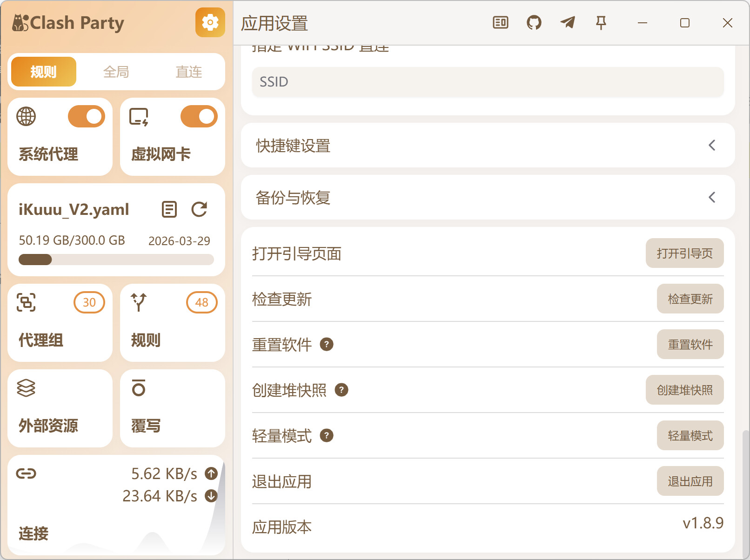The image size is (750, 560).
Task: Switch to 直连 mode tab
Action: coord(189,72)
